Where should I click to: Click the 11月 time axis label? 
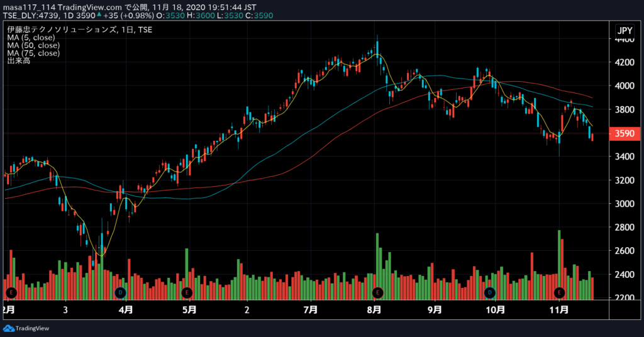pyautogui.click(x=559, y=309)
